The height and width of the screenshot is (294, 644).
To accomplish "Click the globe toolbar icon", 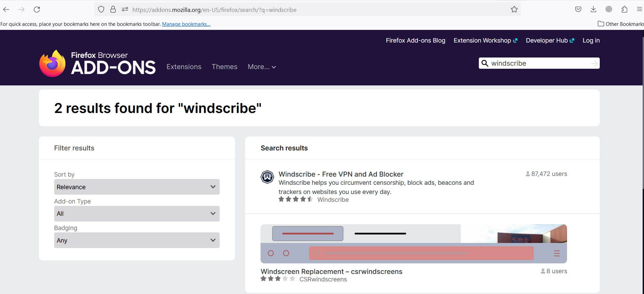I will (609, 10).
